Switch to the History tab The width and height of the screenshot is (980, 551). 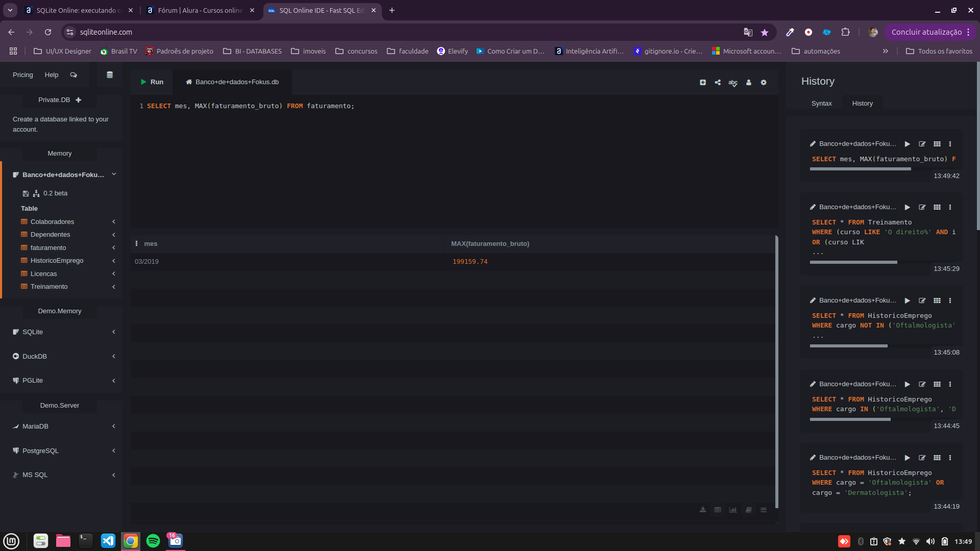[x=862, y=104]
